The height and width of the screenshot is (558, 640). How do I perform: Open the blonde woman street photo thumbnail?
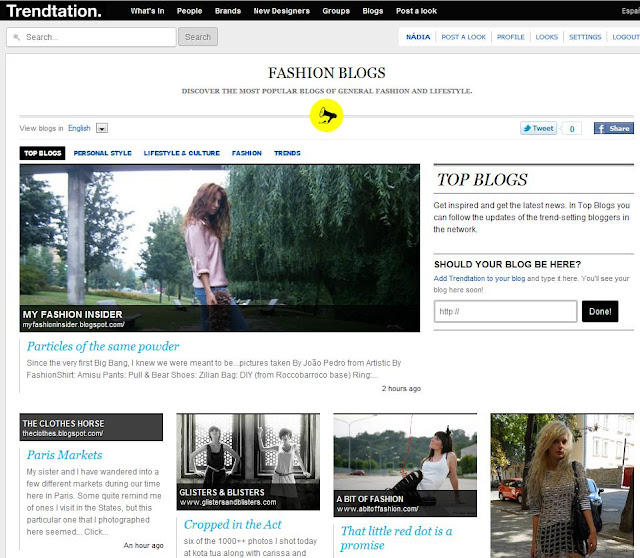(562, 486)
